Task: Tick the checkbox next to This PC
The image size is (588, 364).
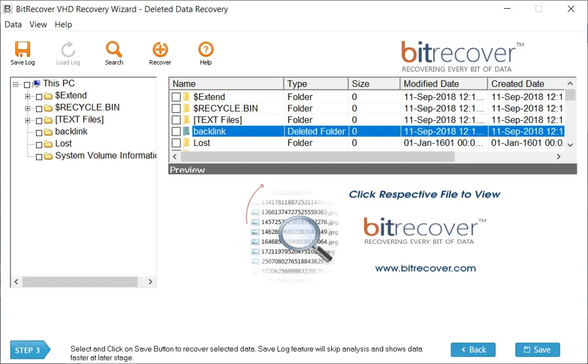Action: pyautogui.click(x=26, y=83)
